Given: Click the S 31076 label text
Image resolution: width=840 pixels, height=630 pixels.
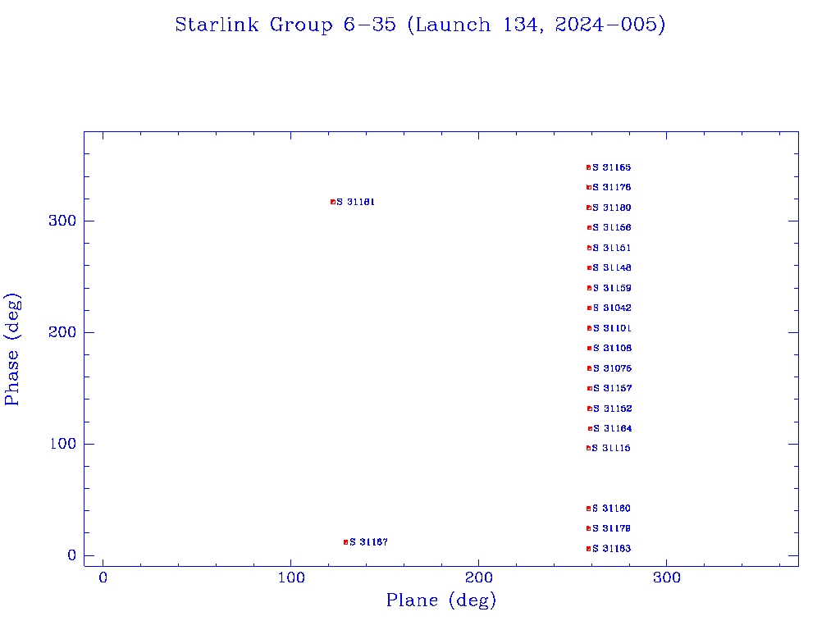Looking at the screenshot, I should click(x=612, y=369).
